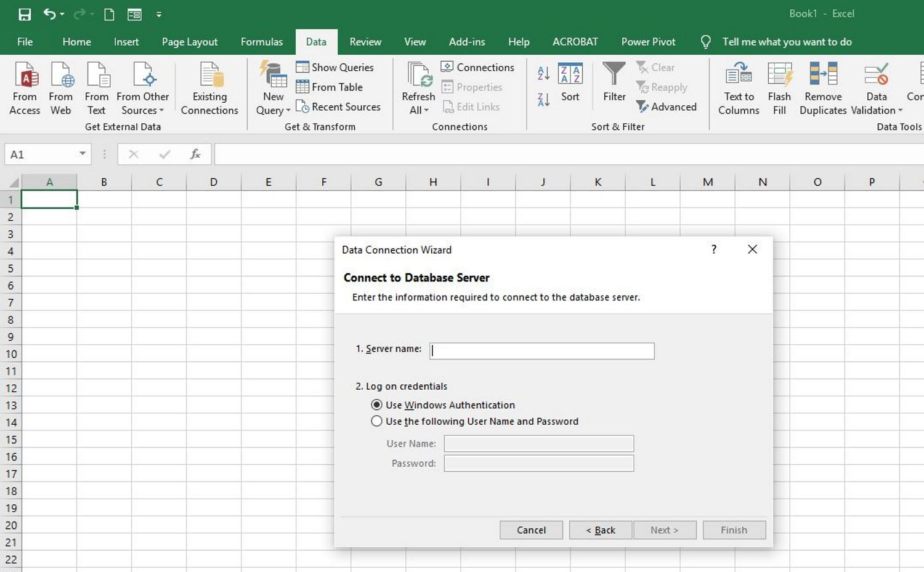
Task: Click the Back button in the wizard
Action: click(x=600, y=530)
